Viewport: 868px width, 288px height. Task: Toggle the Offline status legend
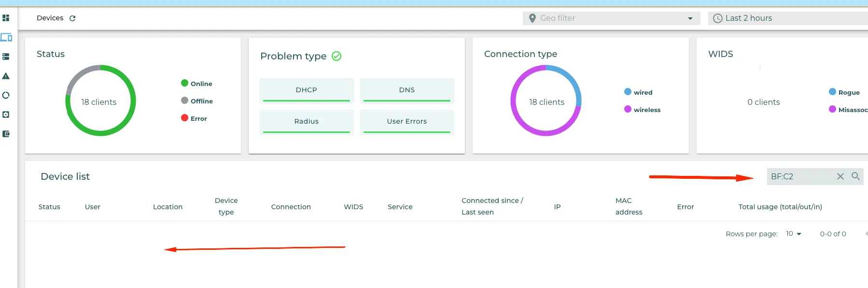tap(197, 101)
